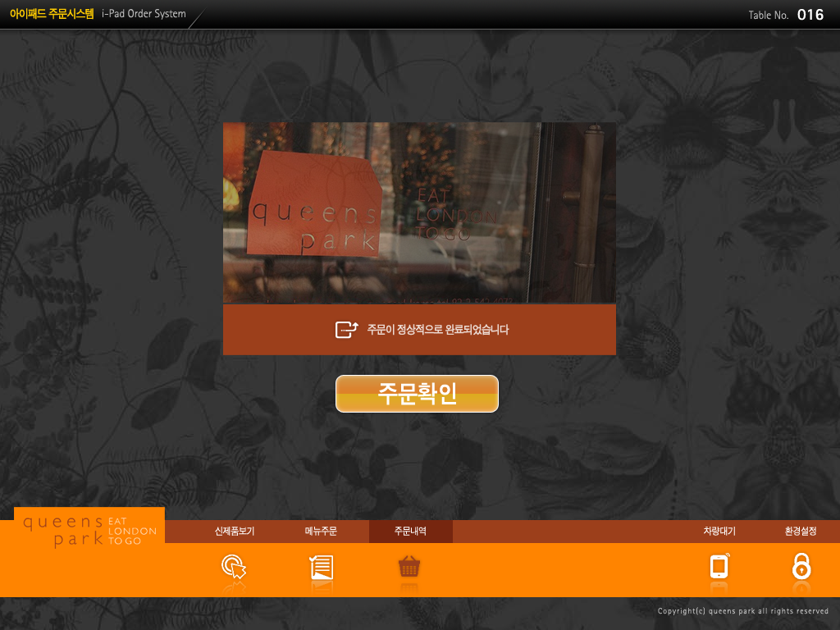Open the new products pointer icon
This screenshot has height=630, width=840.
[x=234, y=568]
